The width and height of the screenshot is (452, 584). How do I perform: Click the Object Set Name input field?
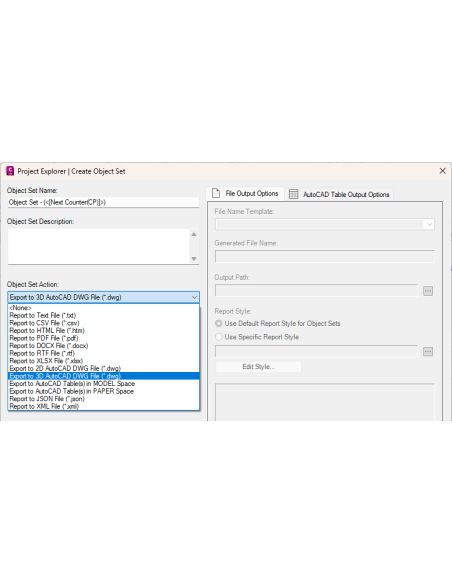pyautogui.click(x=104, y=202)
